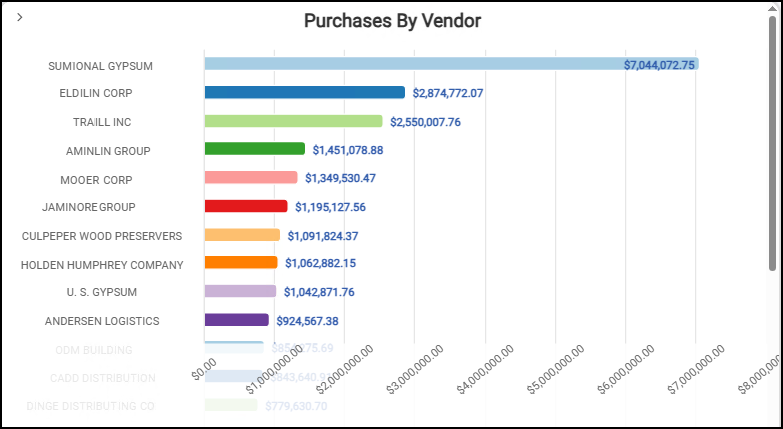Click the U. S. GYPSUM vendor label
The height and width of the screenshot is (429, 783).
click(102, 292)
